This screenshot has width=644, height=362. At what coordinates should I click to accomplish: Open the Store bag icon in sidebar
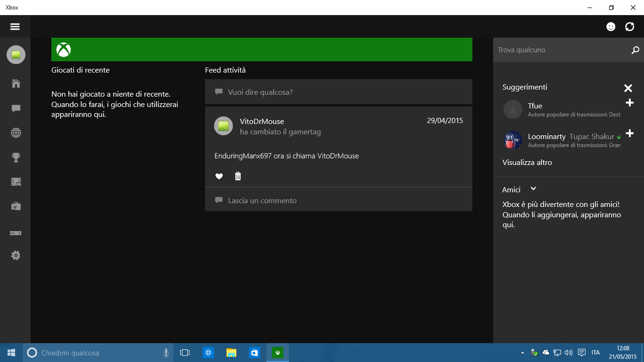pyautogui.click(x=16, y=206)
